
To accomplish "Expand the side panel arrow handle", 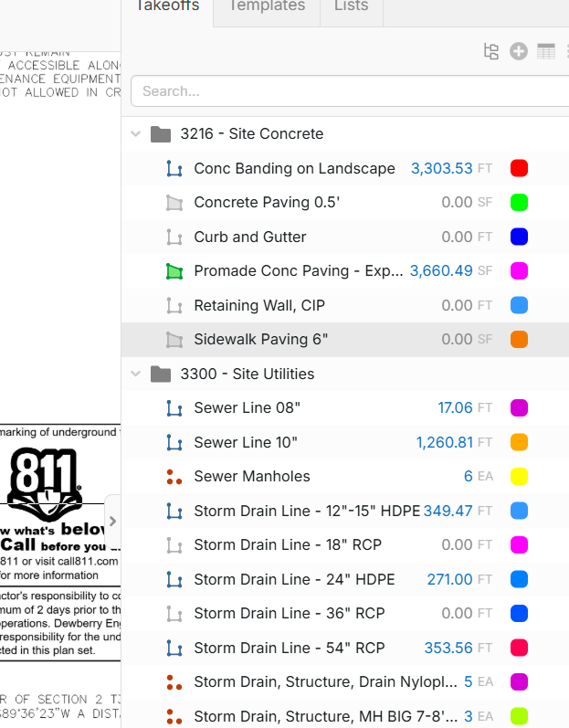I will (x=112, y=522).
